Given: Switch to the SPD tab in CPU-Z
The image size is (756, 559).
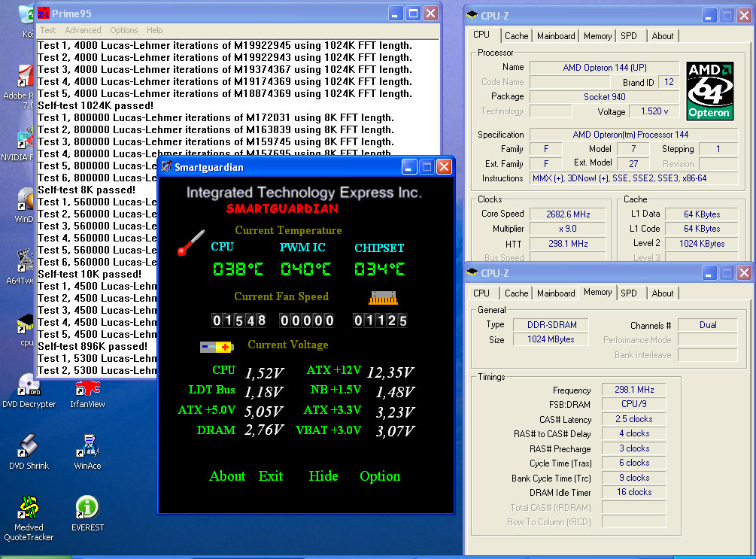Looking at the screenshot, I should pyautogui.click(x=630, y=35).
